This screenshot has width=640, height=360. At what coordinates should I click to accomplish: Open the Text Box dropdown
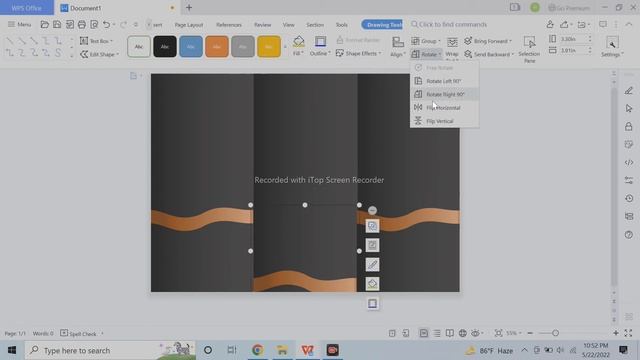97,41
